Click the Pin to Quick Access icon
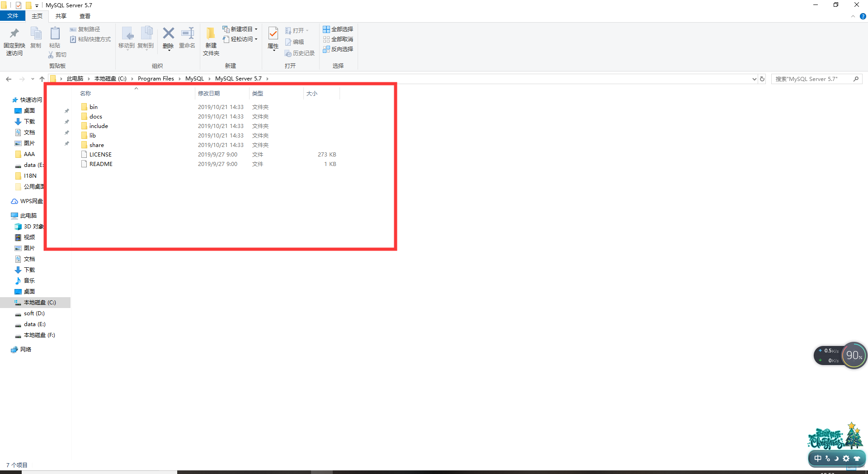 pyautogui.click(x=14, y=34)
